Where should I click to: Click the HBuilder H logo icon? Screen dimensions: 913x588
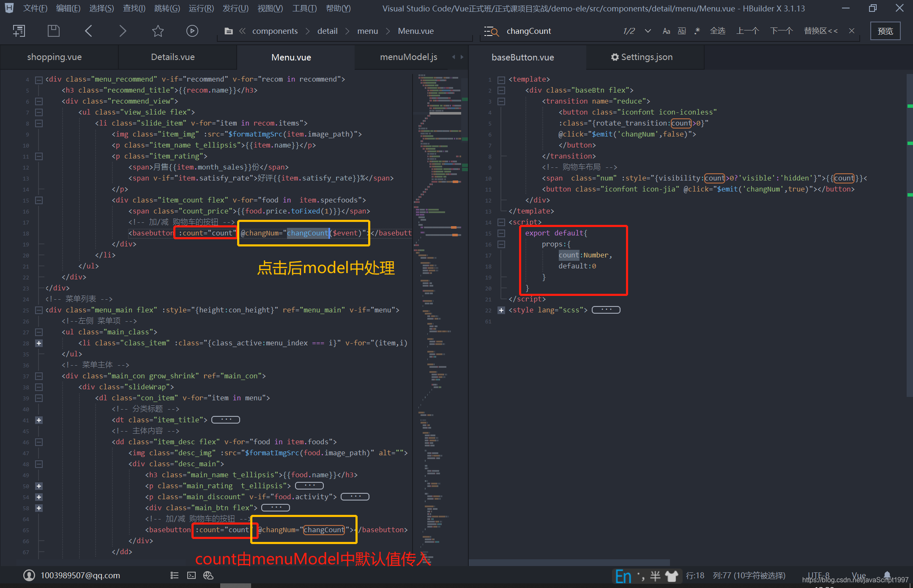click(x=9, y=8)
